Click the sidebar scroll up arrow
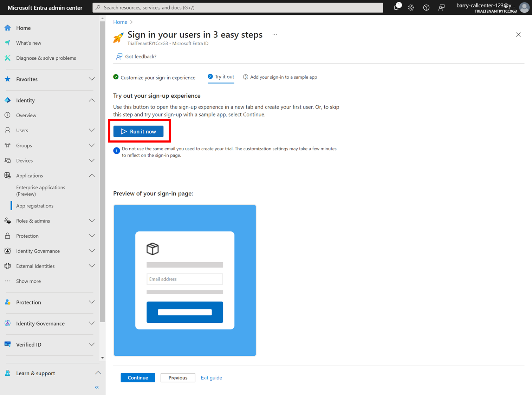 102,18
